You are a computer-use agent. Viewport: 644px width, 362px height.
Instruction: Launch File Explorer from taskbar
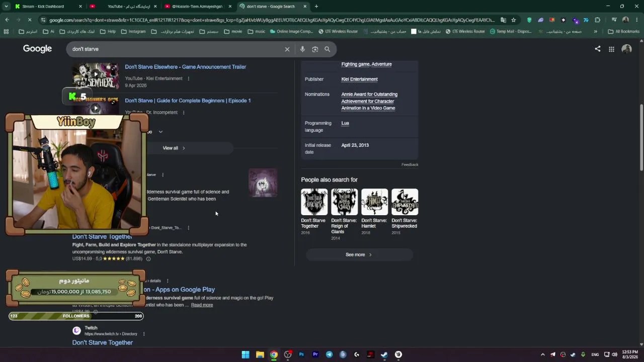(x=260, y=354)
